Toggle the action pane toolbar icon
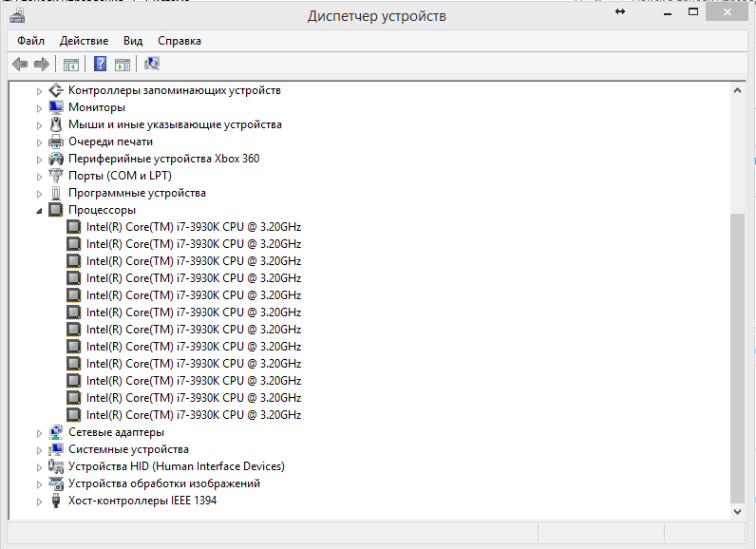 (123, 64)
